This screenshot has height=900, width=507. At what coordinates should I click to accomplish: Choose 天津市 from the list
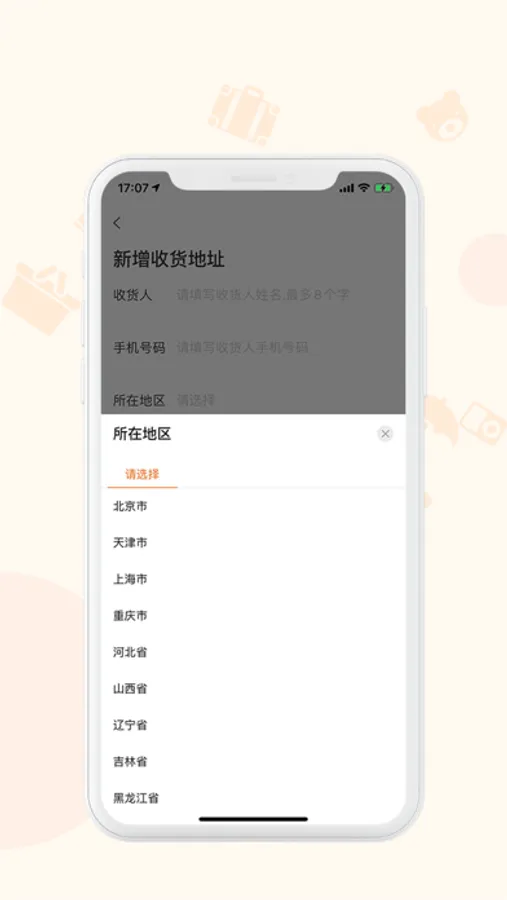click(x=253, y=542)
